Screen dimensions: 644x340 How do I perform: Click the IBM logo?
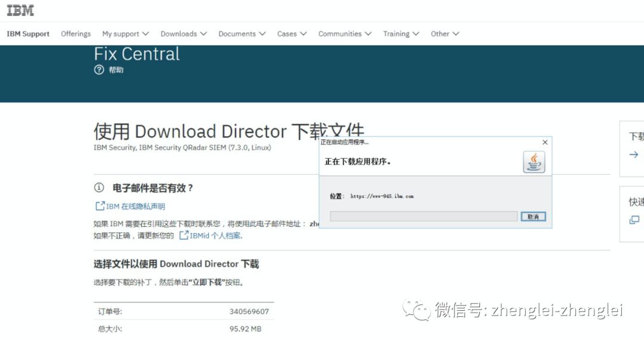(x=20, y=10)
